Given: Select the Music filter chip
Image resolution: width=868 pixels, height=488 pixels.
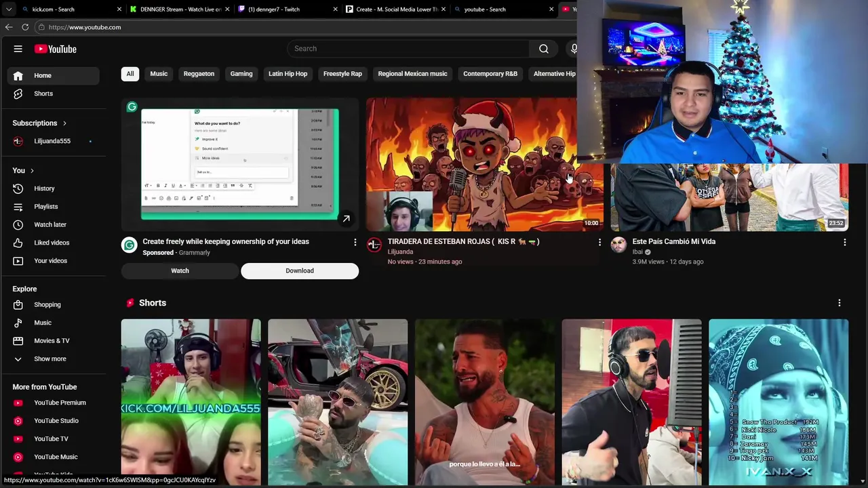Looking at the screenshot, I should point(159,74).
